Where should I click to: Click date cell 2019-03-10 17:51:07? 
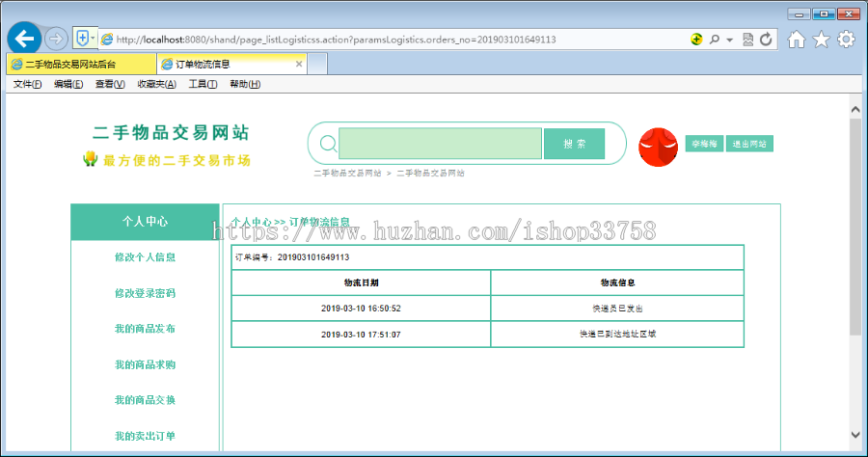click(361, 335)
